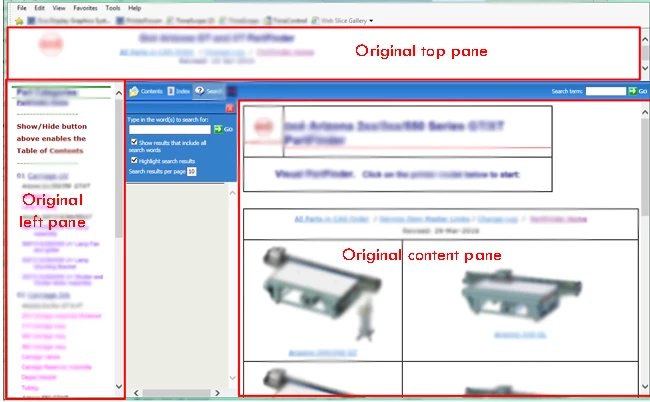This screenshot has width=650, height=402.
Task: Open the Favorites menu
Action: (x=85, y=8)
